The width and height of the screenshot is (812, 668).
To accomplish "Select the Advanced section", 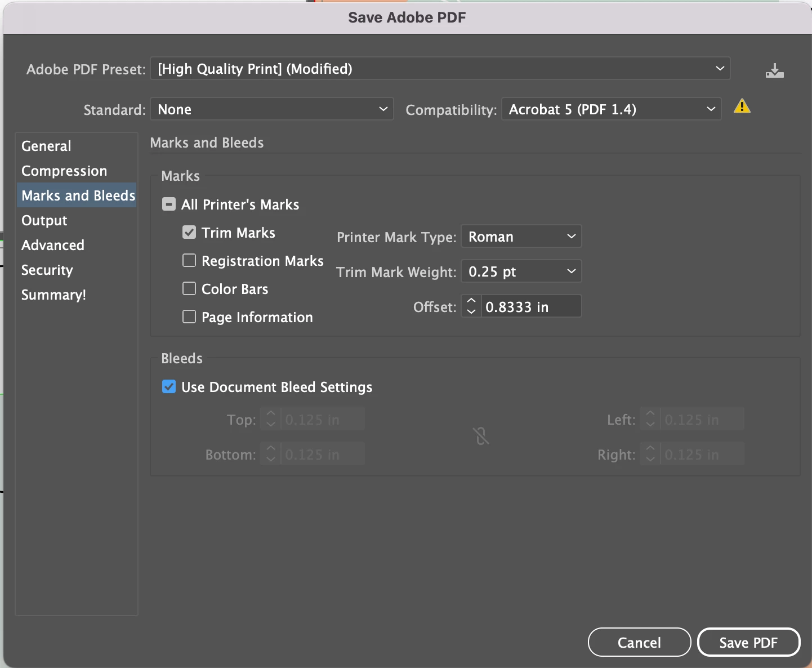I will tap(77, 245).
